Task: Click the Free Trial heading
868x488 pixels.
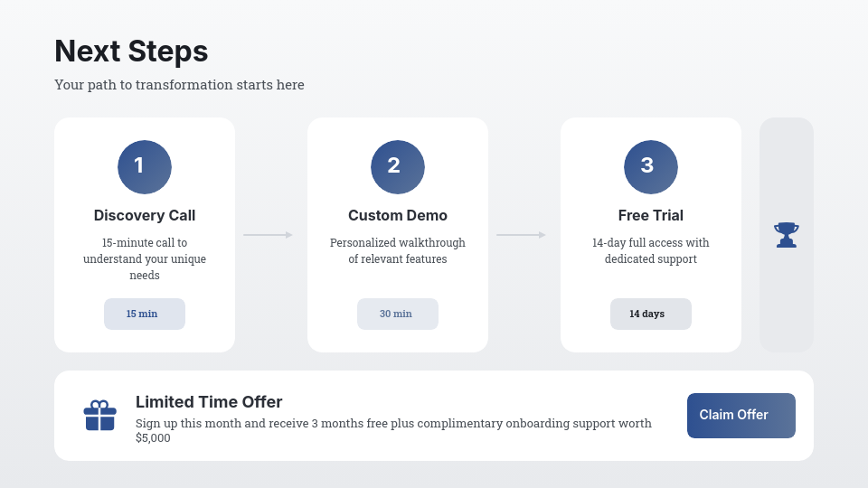Action: click(651, 215)
